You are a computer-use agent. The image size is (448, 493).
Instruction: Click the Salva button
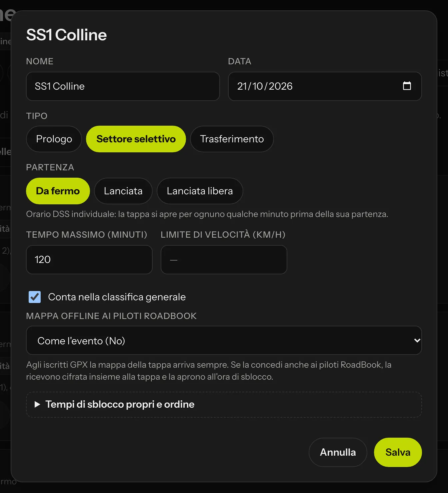[x=398, y=452]
